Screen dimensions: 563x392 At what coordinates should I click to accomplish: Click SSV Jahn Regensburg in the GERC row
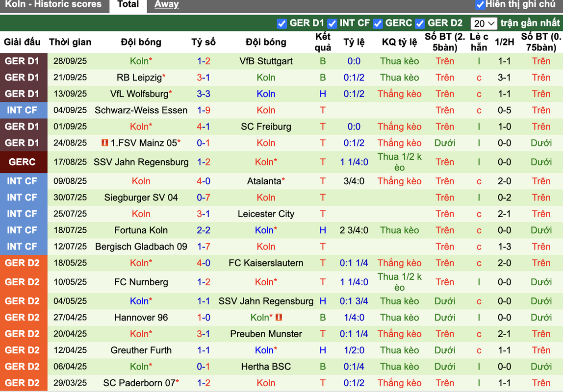click(x=141, y=162)
